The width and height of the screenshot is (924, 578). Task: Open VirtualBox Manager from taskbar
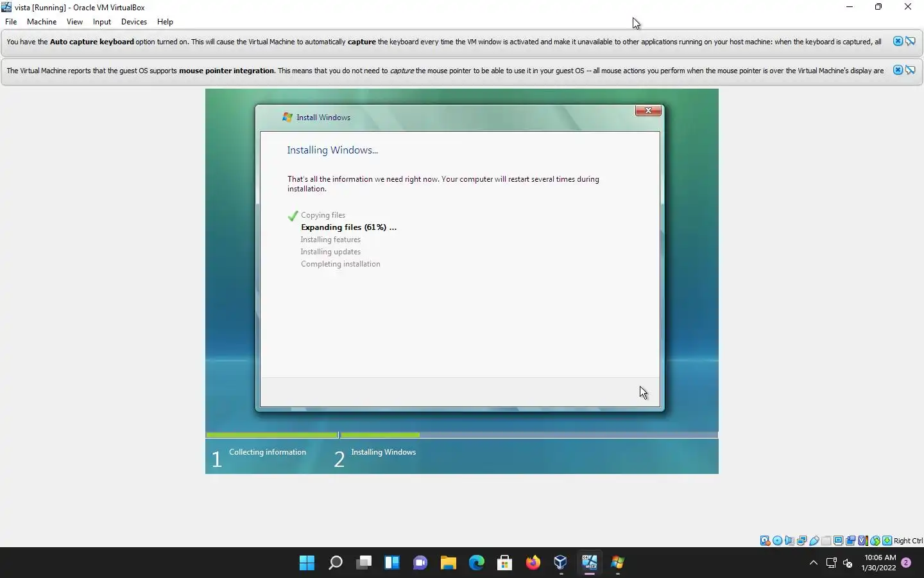(561, 563)
